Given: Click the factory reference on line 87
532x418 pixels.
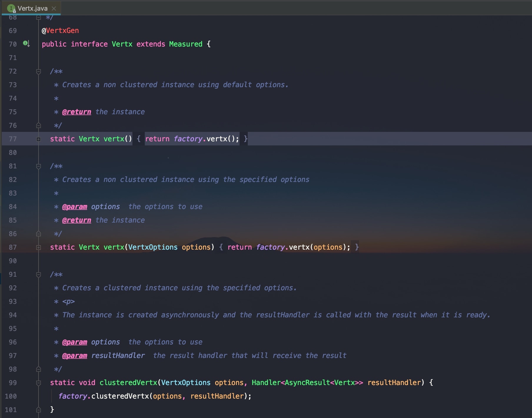Looking at the screenshot, I should point(270,247).
